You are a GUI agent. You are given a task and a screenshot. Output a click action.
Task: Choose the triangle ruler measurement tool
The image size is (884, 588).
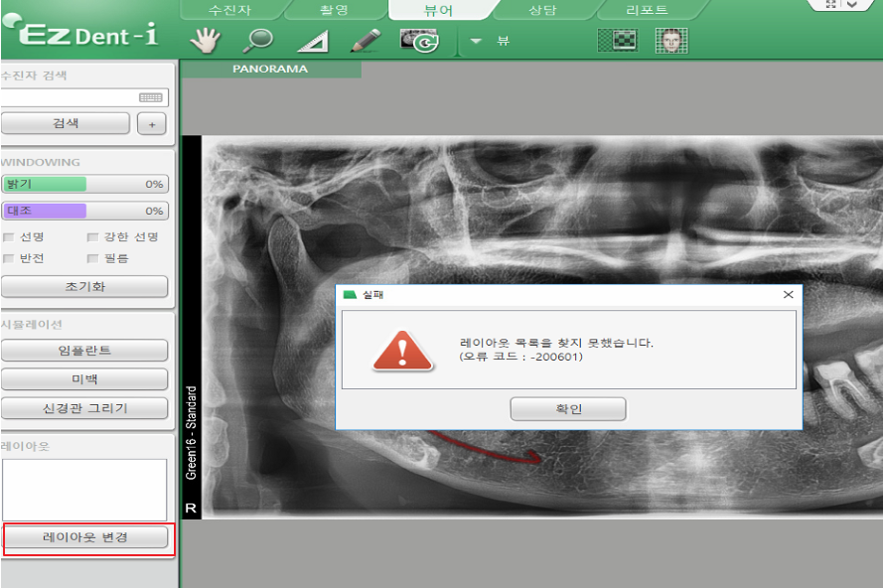pos(313,41)
